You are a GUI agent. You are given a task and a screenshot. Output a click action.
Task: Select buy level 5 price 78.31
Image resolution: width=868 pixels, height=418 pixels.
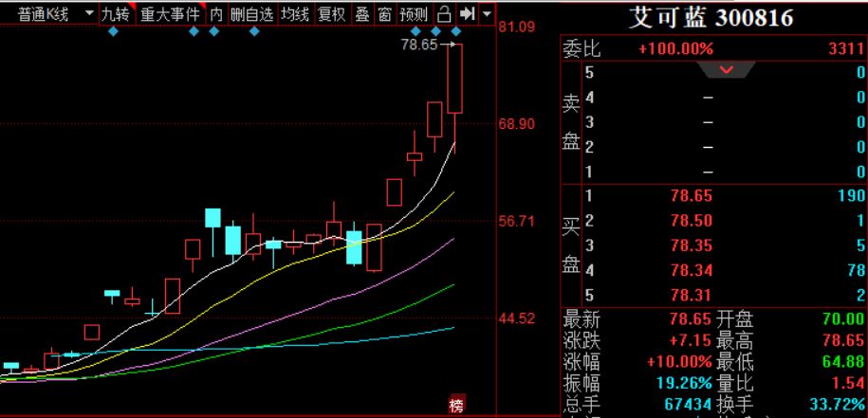[692, 296]
